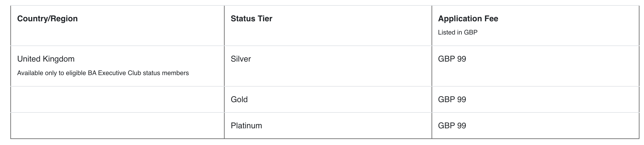Click the empty country cell beside Gold
Image resolution: width=644 pixels, height=145 pixels.
pyautogui.click(x=117, y=100)
